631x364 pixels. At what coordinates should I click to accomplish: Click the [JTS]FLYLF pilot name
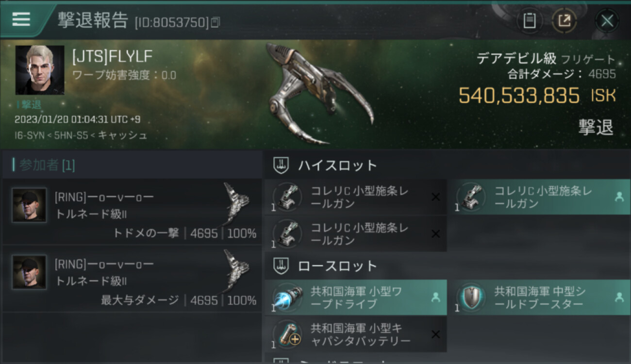[x=112, y=57]
